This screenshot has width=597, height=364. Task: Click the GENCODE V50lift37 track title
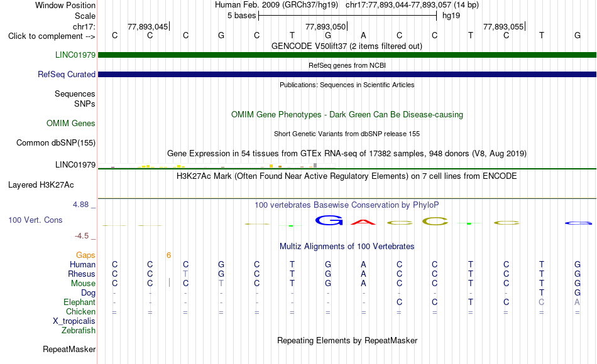pyautogui.click(x=347, y=46)
